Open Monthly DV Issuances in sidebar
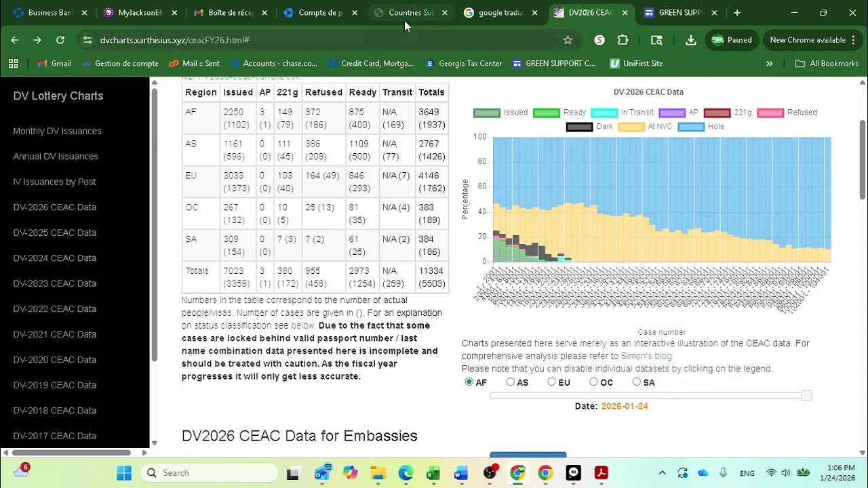 point(57,131)
